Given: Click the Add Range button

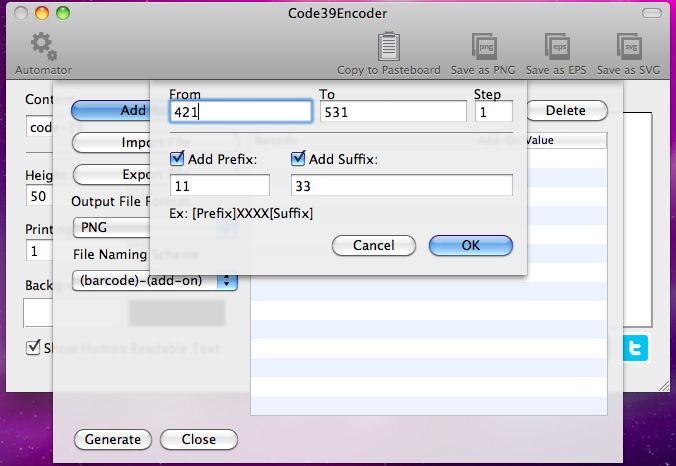Looking at the screenshot, I should pos(111,111).
